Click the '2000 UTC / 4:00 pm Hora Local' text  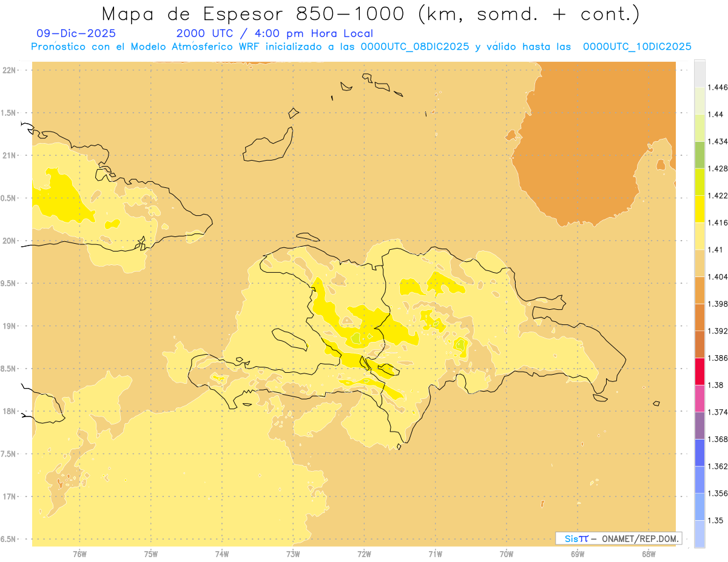[x=275, y=33]
